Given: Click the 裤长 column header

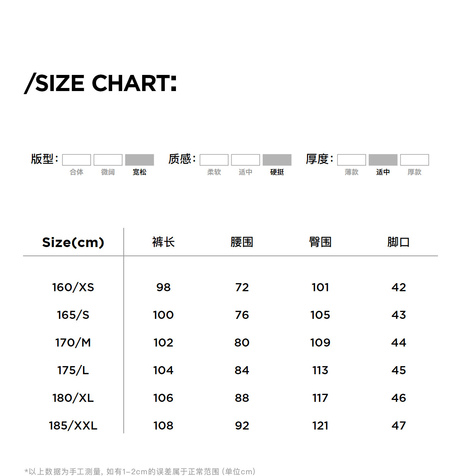Looking at the screenshot, I should 163,242.
